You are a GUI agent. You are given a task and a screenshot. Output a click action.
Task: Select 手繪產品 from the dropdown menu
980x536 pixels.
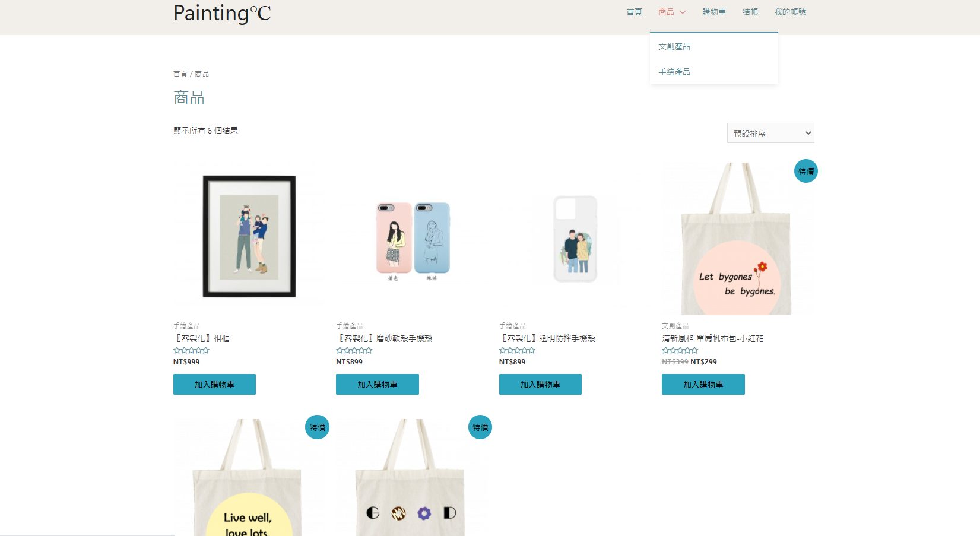point(674,72)
